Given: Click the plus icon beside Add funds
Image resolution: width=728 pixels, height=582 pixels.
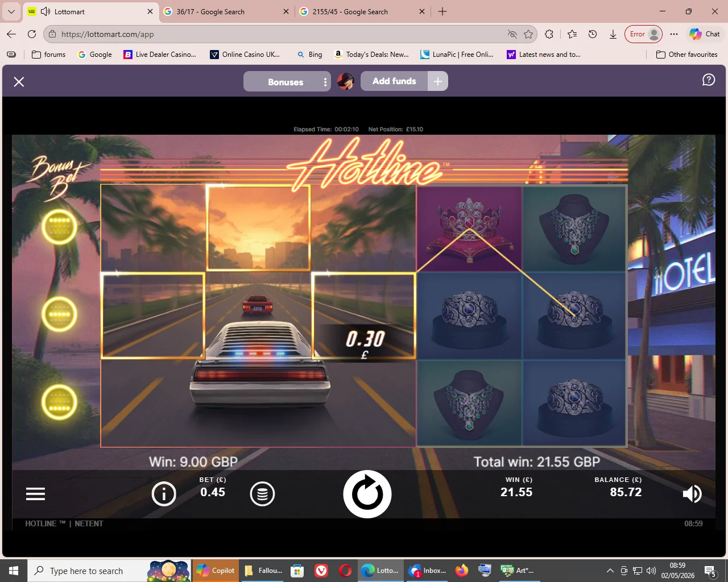Looking at the screenshot, I should (x=438, y=81).
